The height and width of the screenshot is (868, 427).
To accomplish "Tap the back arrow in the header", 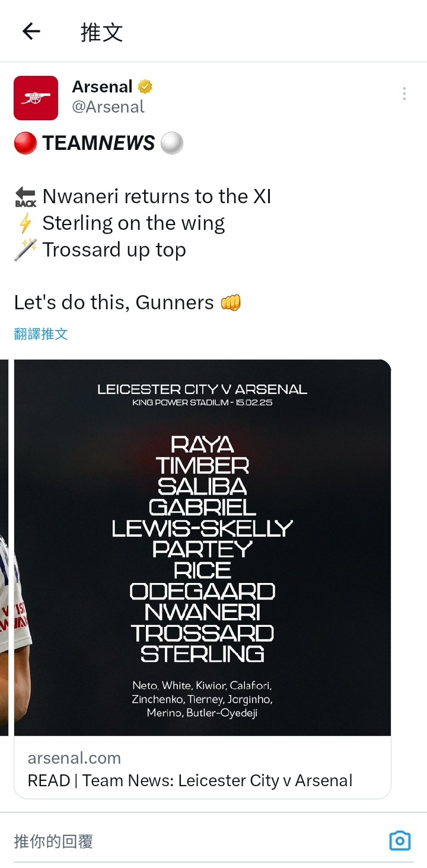I will click(x=31, y=31).
